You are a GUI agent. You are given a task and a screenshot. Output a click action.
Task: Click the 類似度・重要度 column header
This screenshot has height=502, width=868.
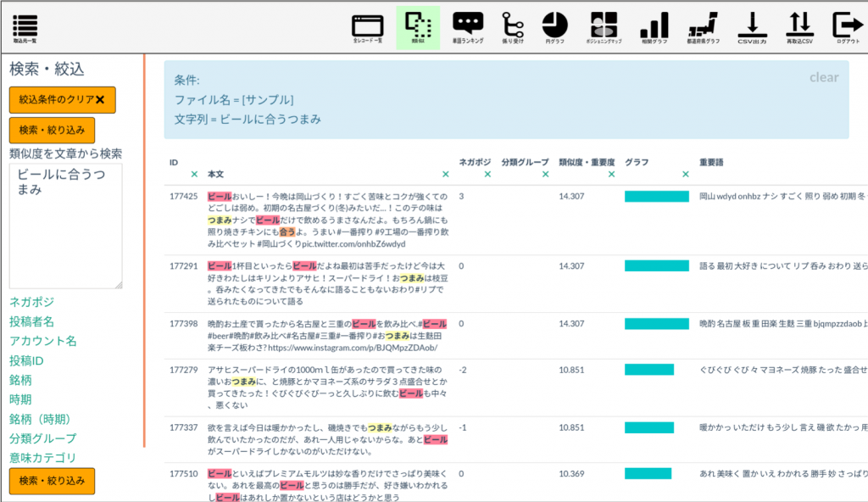point(587,162)
